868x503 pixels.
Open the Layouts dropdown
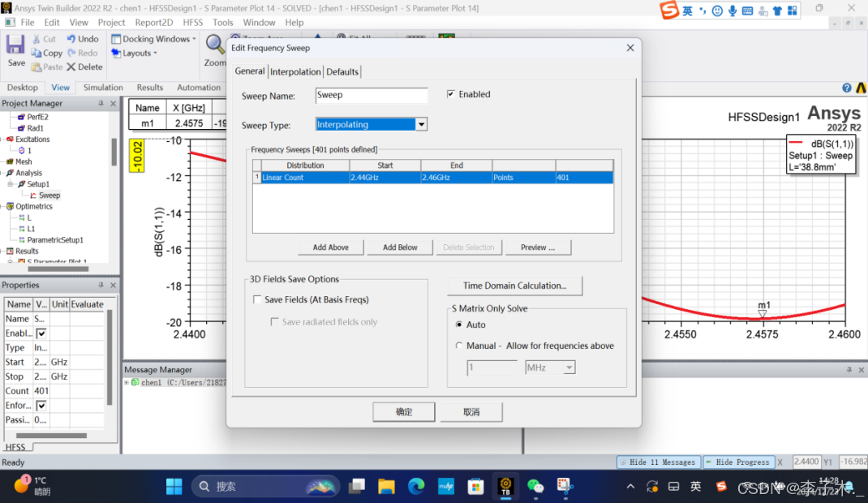(135, 53)
